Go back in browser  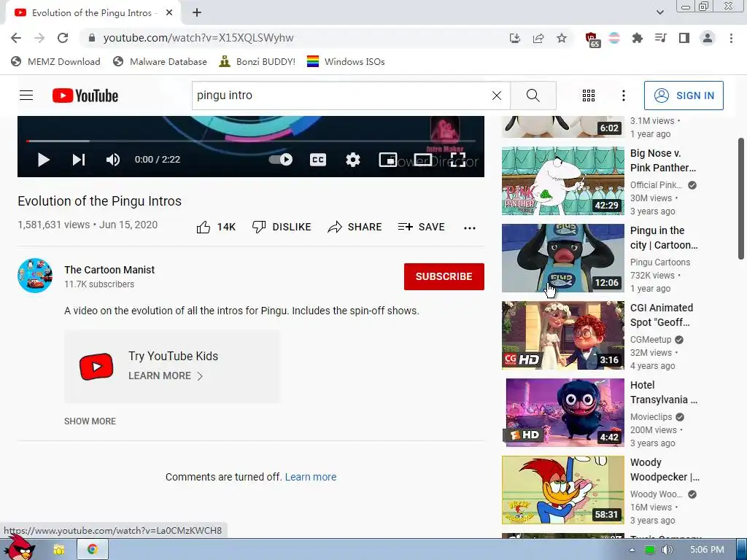(x=16, y=38)
